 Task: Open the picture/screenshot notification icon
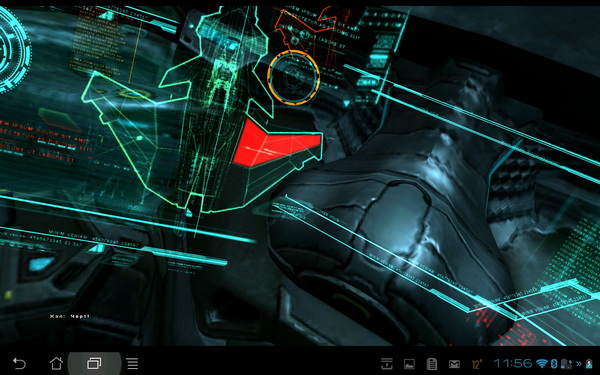click(x=409, y=364)
